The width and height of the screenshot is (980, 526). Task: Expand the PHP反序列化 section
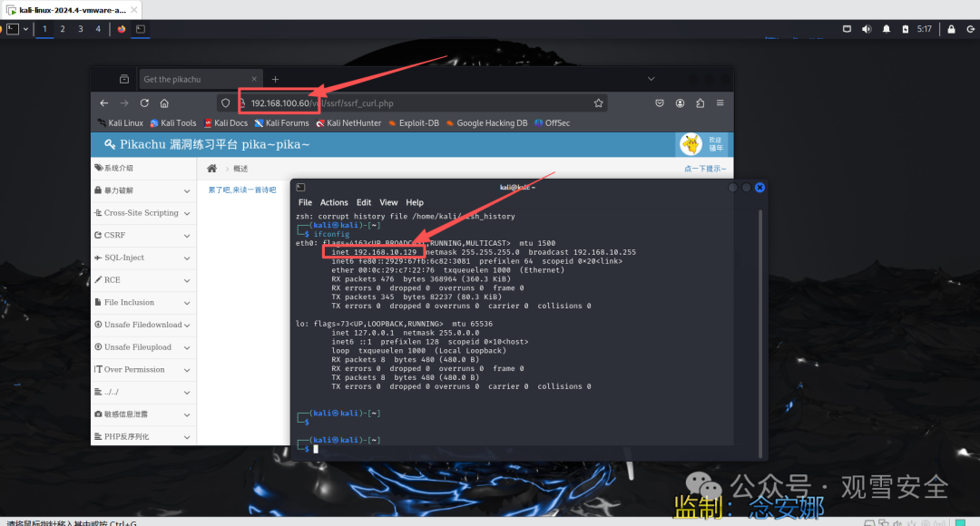click(x=143, y=436)
